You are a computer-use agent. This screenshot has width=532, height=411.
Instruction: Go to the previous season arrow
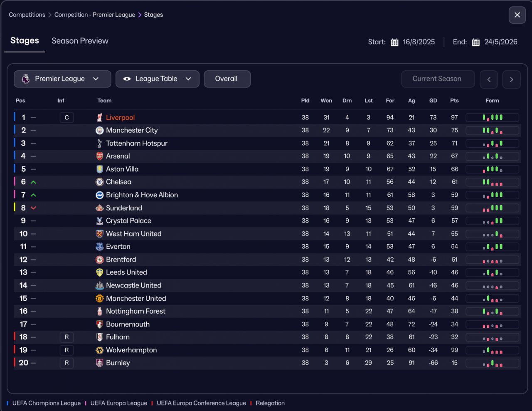[489, 79]
